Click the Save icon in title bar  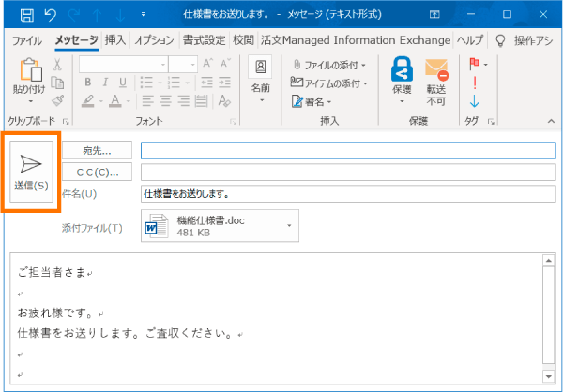click(x=27, y=15)
